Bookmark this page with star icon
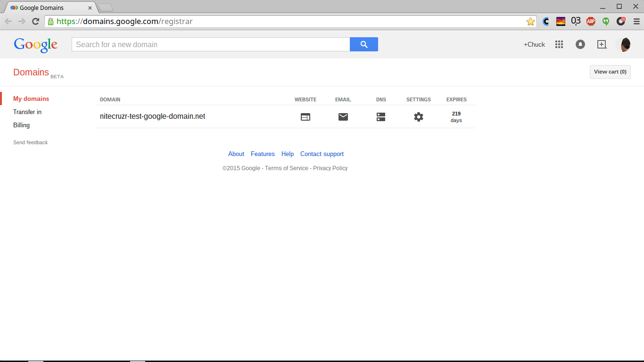The height and width of the screenshot is (362, 644). pyautogui.click(x=530, y=21)
